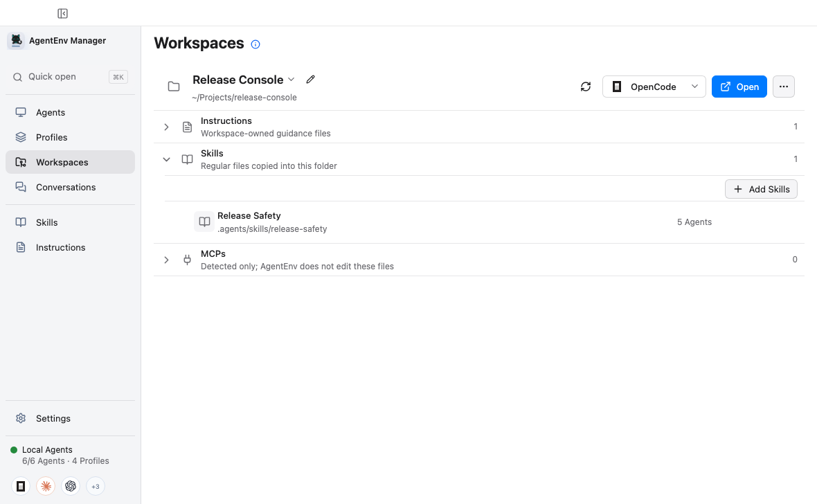
Task: Click the Quick open search field
Action: tap(70, 77)
